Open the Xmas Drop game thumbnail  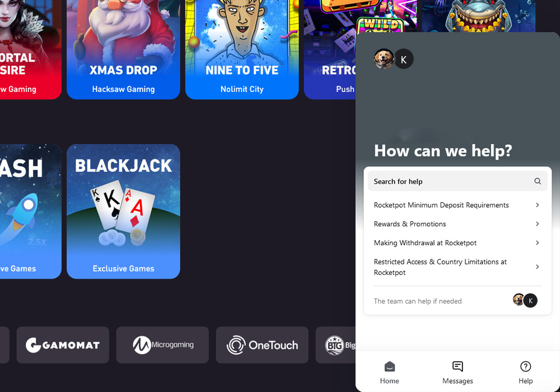[123, 50]
